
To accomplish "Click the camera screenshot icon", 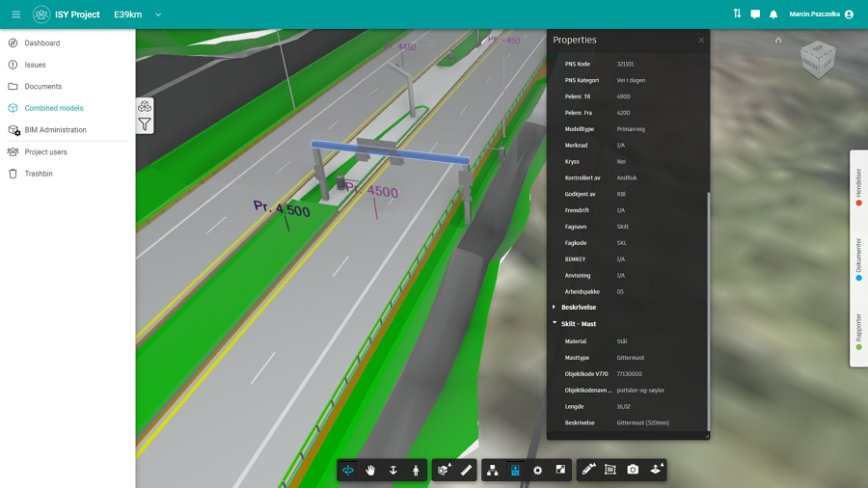I will tap(633, 470).
